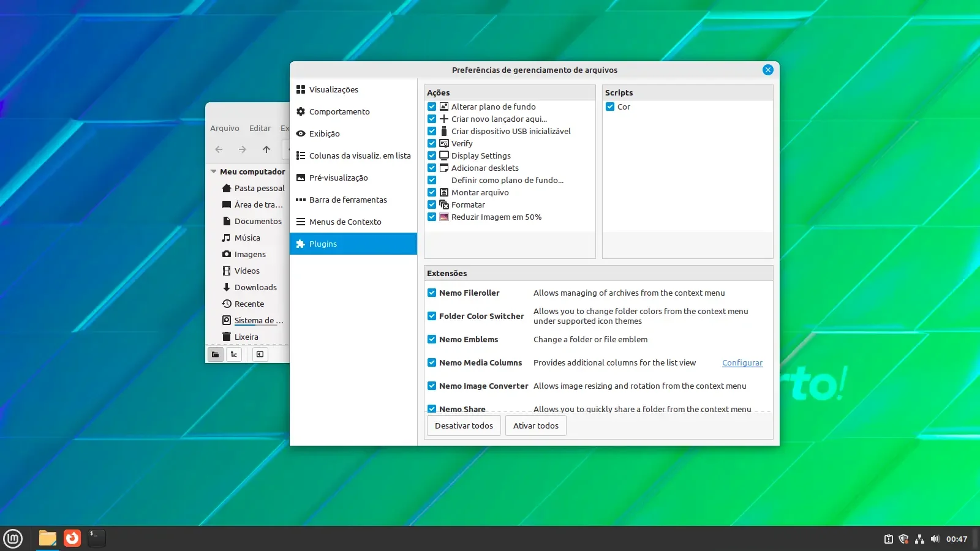Viewport: 980px width, 551px height.
Task: Click the Adicionar desklets icon
Action: tap(444, 168)
